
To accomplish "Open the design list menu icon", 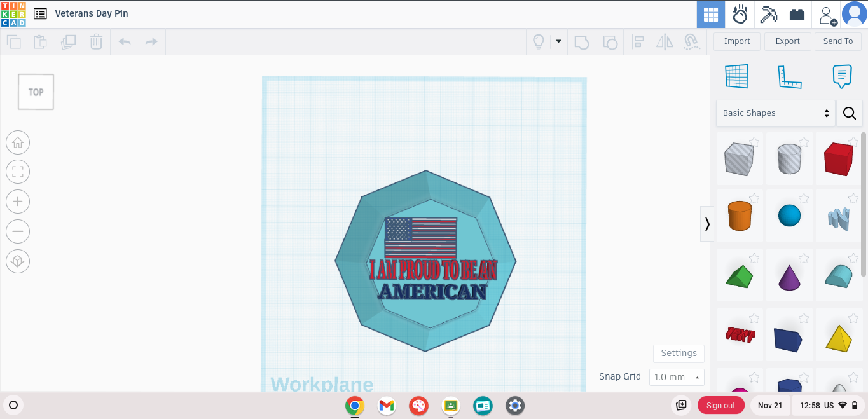I will pyautogui.click(x=40, y=14).
